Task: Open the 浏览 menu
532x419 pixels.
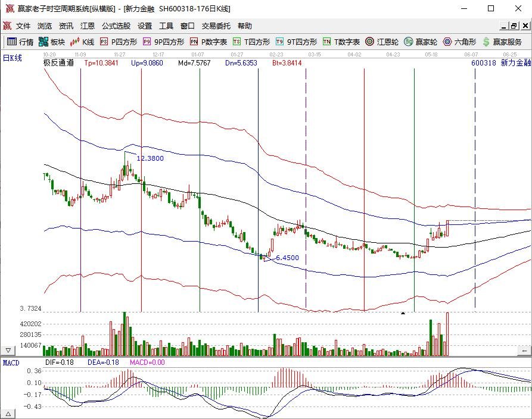Action: tap(45, 26)
